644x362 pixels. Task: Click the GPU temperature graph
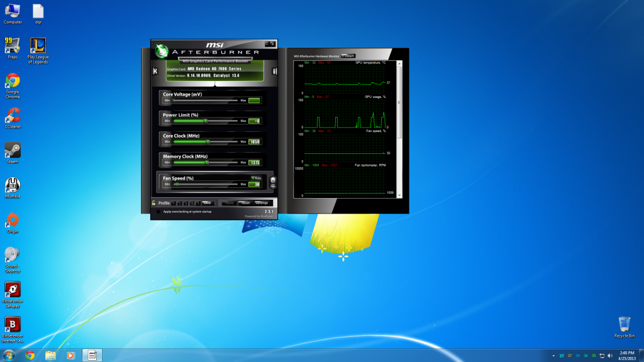tap(345, 79)
